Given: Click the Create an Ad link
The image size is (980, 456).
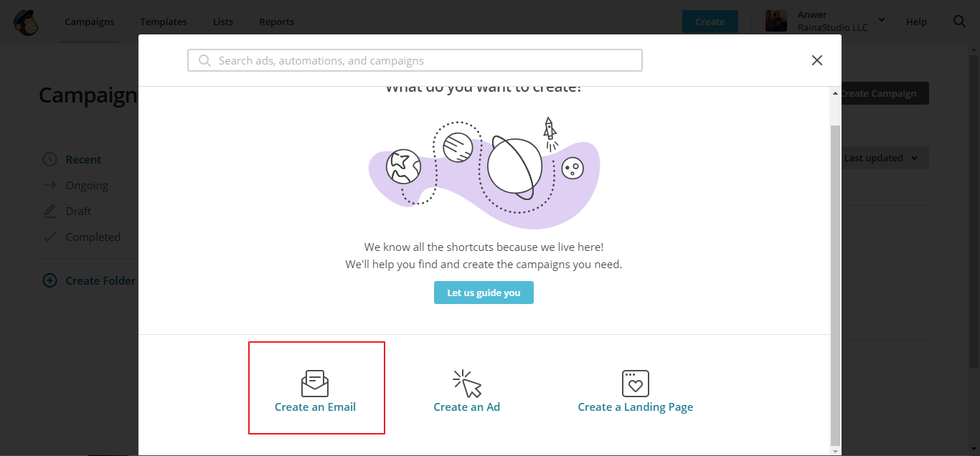Looking at the screenshot, I should (466, 407).
